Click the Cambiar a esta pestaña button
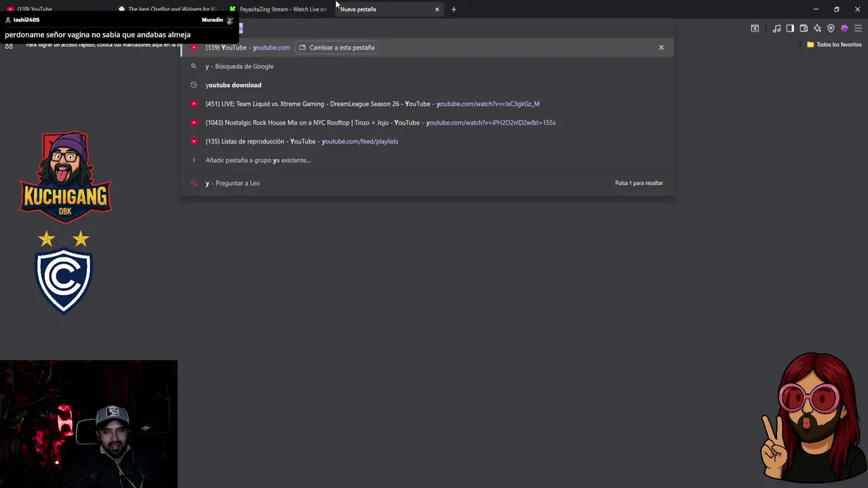 point(337,47)
